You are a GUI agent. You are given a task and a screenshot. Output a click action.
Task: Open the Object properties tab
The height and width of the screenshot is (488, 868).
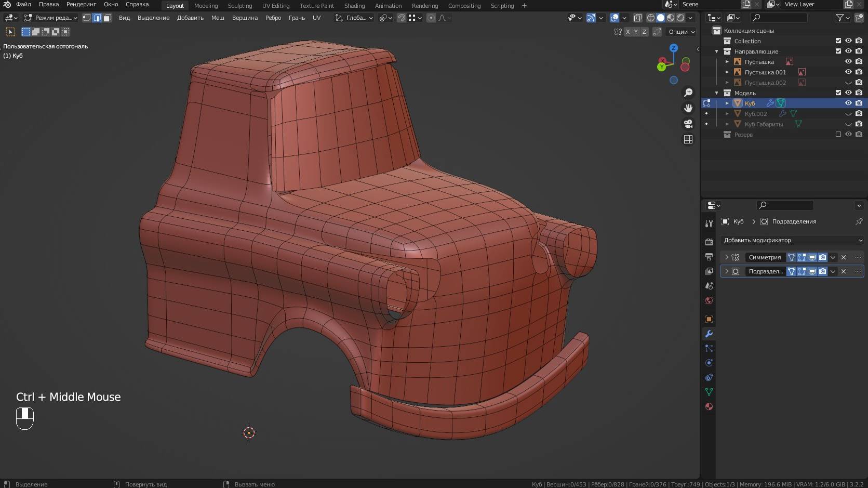[709, 319]
